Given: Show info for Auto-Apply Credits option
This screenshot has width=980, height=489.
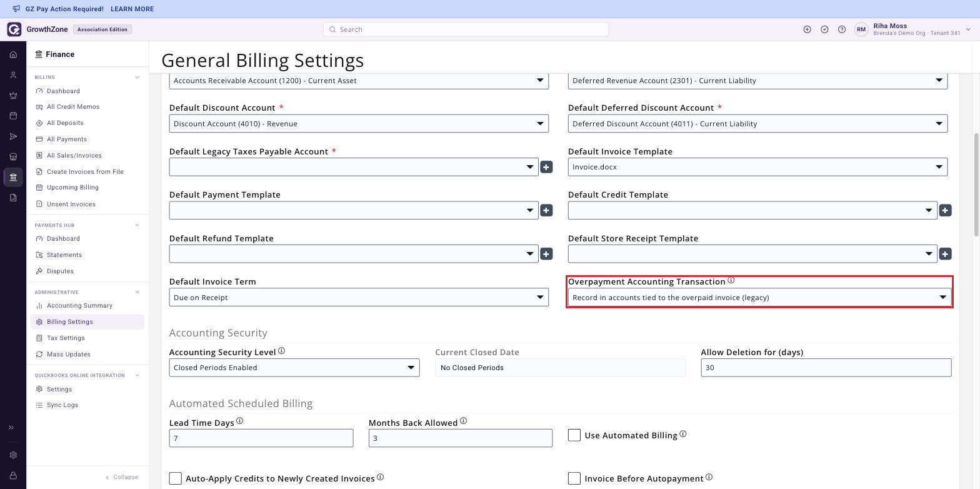Looking at the screenshot, I should click(380, 477).
